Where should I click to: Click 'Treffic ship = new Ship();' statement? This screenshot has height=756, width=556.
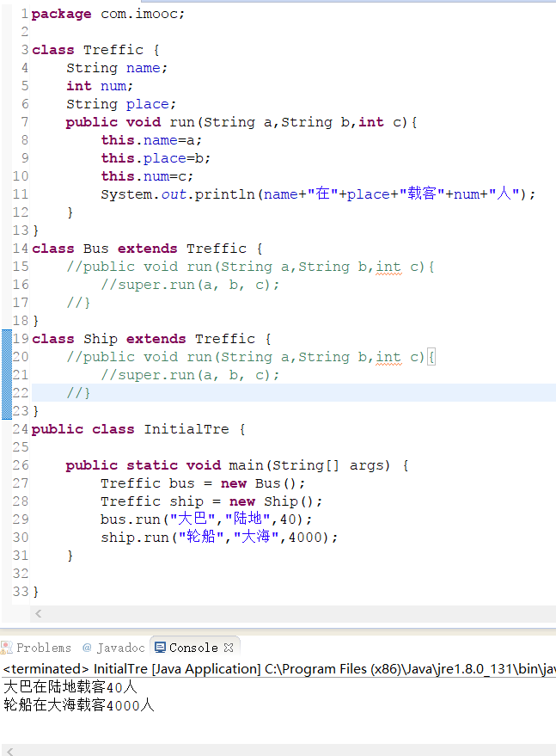point(211,501)
